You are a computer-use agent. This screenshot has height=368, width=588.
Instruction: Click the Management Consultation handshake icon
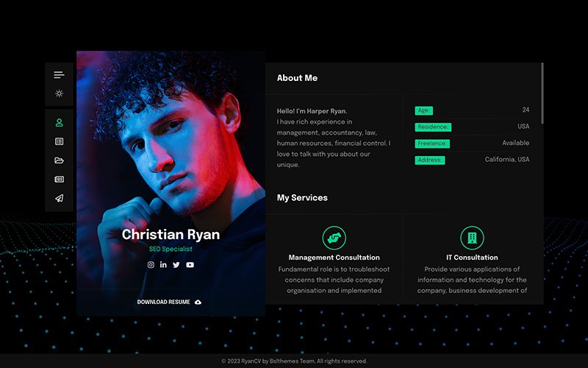[x=334, y=238]
